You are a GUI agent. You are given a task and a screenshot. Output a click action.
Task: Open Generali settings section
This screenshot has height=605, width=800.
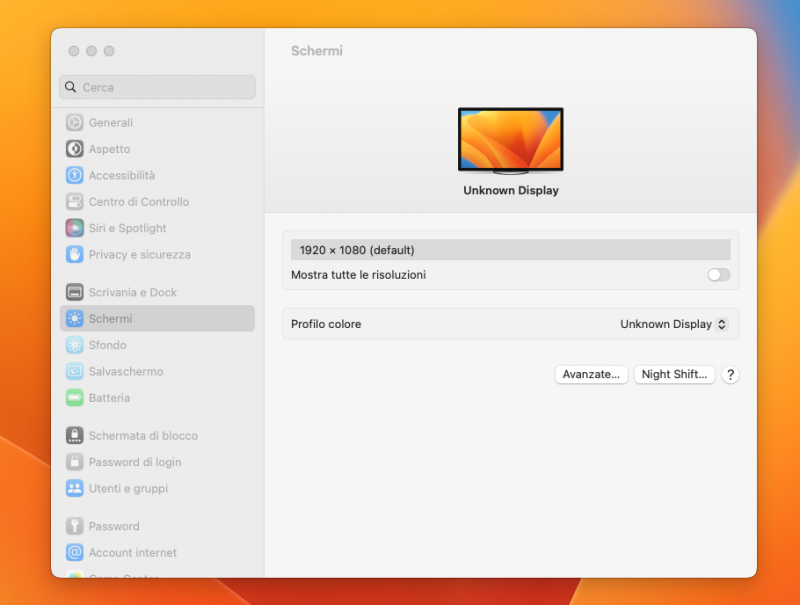[157, 122]
